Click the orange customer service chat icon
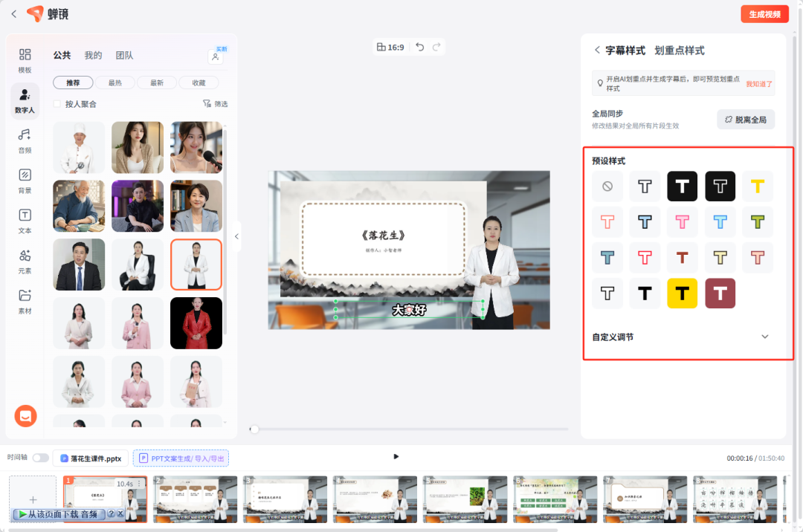The height and width of the screenshot is (532, 803). pos(25,416)
